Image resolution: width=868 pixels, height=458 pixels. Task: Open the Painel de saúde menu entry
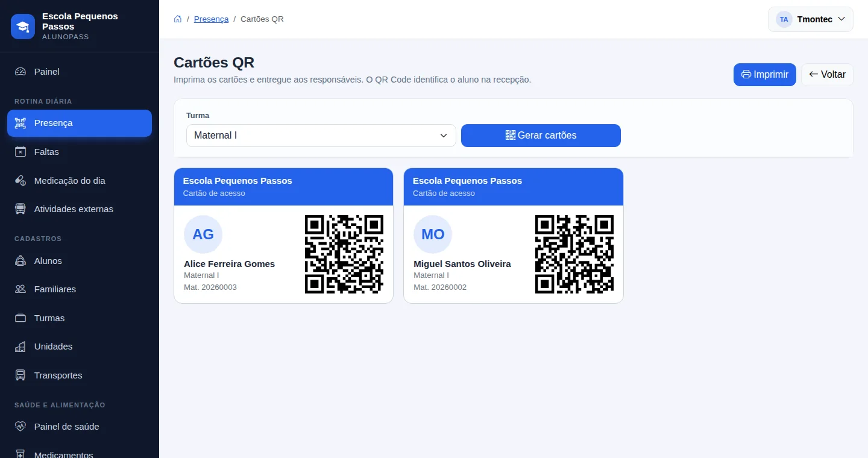pos(80,427)
